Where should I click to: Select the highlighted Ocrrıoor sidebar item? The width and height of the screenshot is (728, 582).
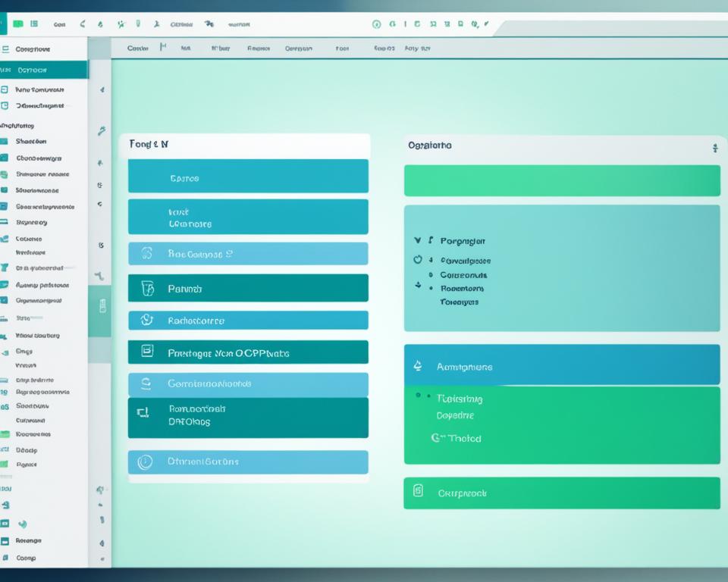44,70
